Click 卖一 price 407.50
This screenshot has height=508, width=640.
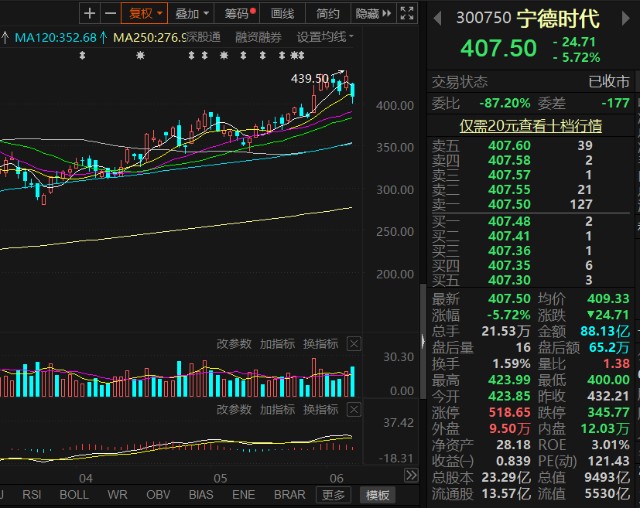pos(509,204)
